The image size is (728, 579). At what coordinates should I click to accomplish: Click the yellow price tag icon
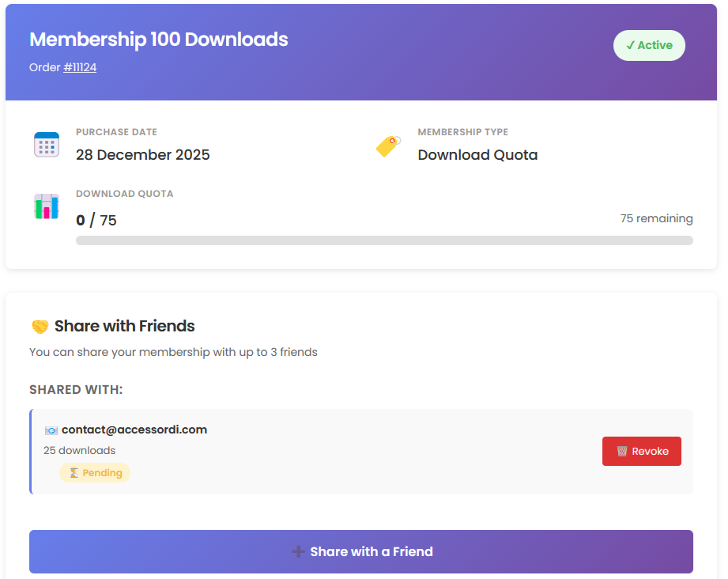tap(387, 146)
